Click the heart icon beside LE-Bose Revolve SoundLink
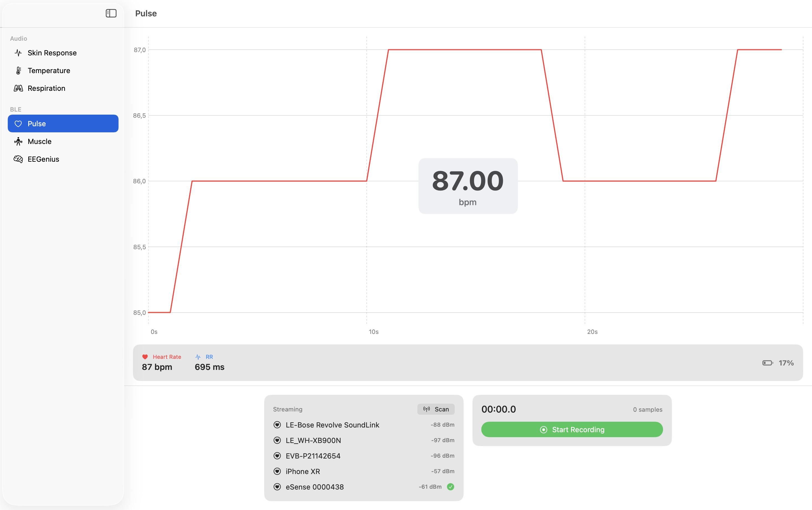Image resolution: width=812 pixels, height=510 pixels. tap(277, 425)
